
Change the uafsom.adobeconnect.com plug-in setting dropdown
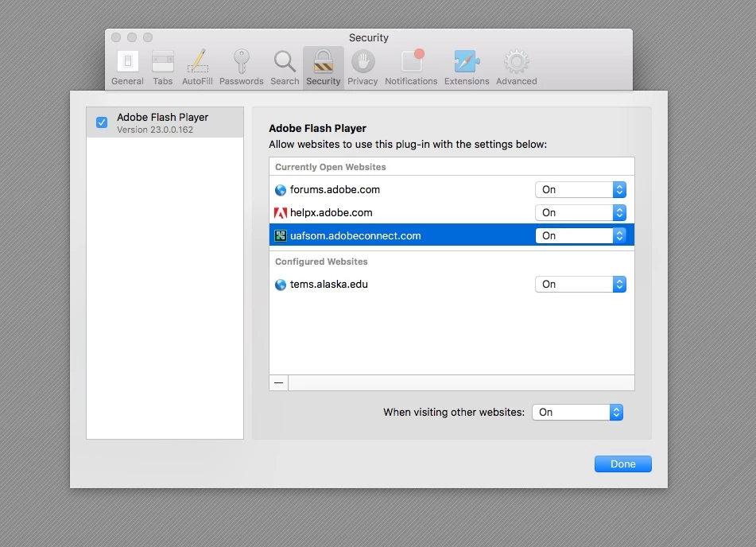point(580,235)
